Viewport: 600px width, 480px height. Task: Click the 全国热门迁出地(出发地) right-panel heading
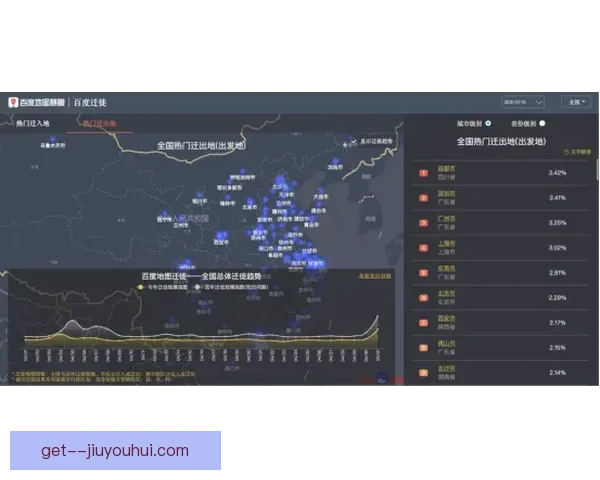click(x=501, y=141)
